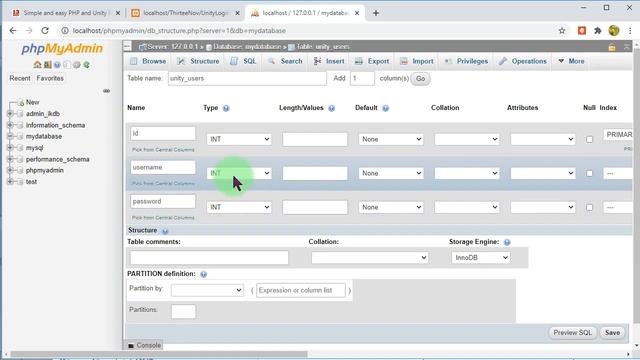640x360 pixels.
Task: Click the collapse-all link icon in sidebar
Action: [107, 91]
